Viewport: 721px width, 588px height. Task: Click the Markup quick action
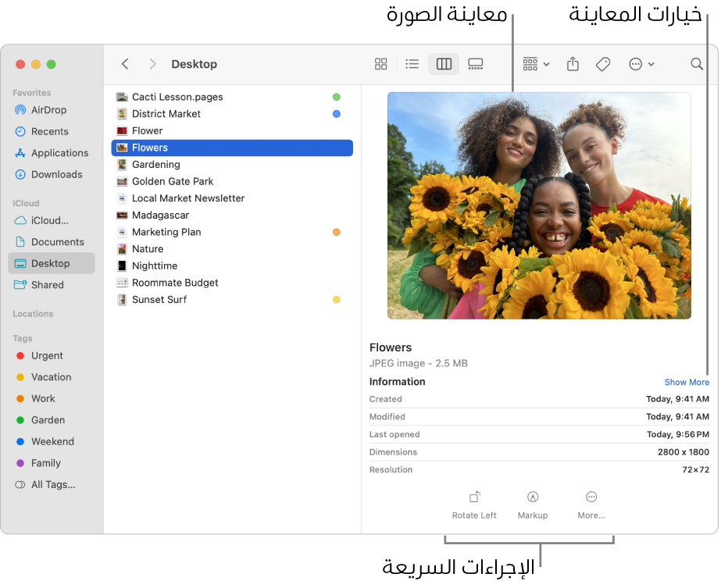[x=533, y=505]
